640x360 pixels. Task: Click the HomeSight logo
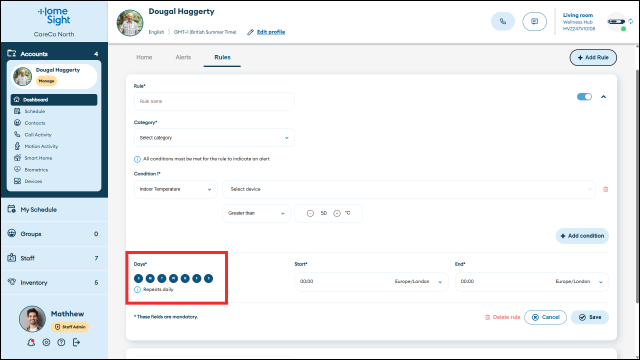[x=54, y=16]
